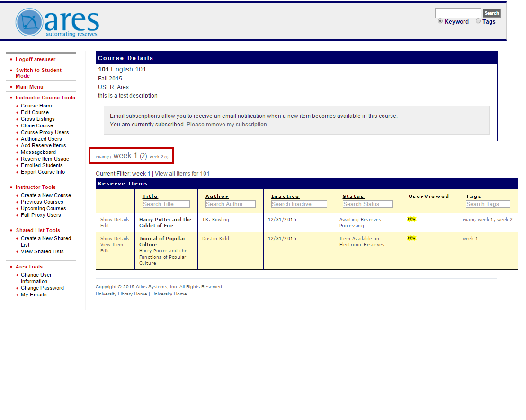Select the Keyword search radio button

coord(440,21)
